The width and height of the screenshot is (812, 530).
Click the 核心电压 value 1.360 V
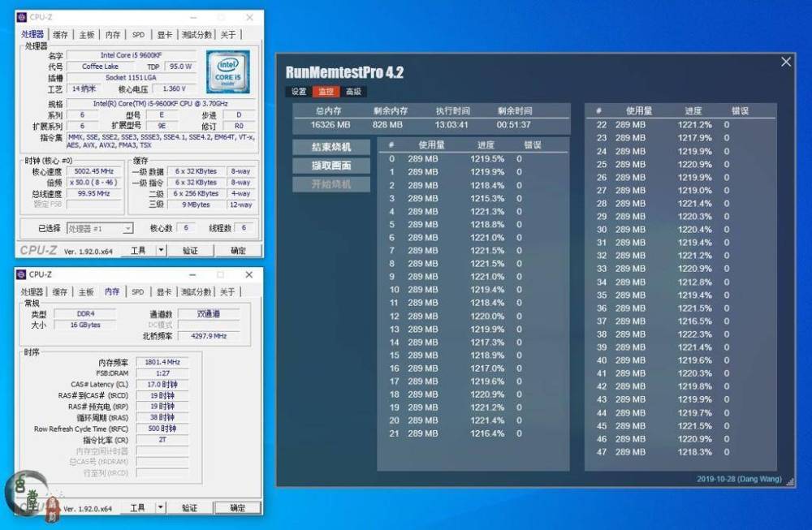[174, 89]
